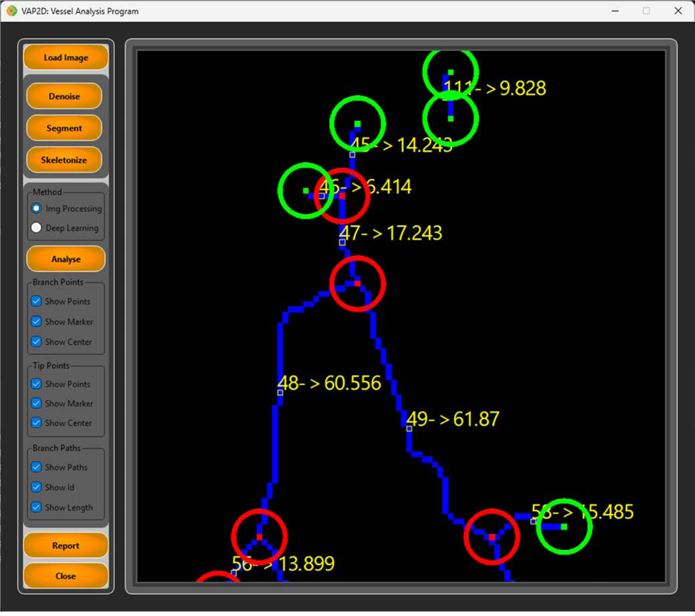Run the Denoise step
This screenshot has width=695, height=616.
(64, 96)
